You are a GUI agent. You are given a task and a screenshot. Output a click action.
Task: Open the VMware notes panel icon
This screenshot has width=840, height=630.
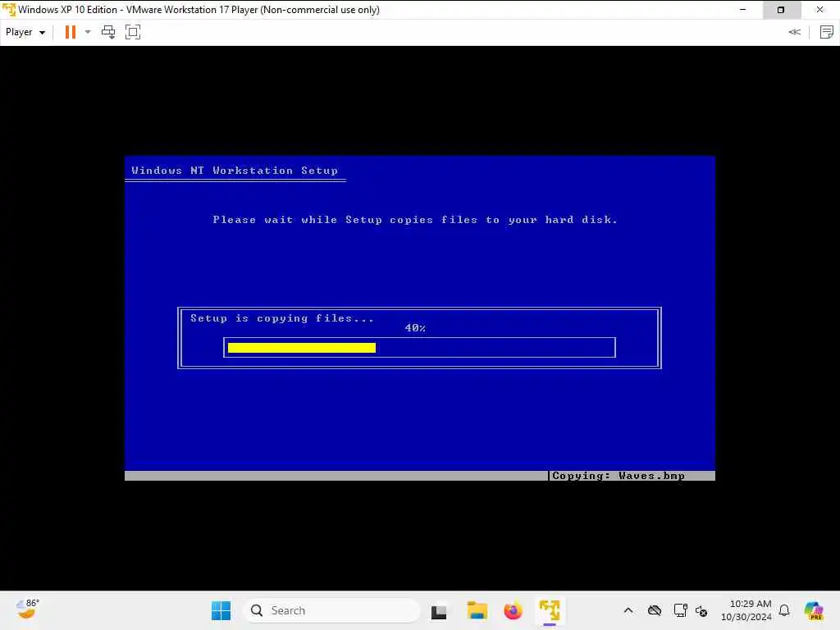827,32
